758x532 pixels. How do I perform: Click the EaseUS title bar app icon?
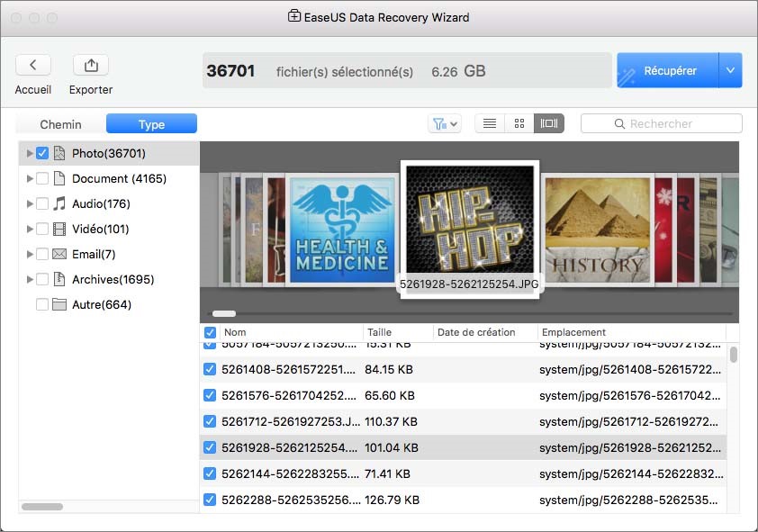click(293, 16)
